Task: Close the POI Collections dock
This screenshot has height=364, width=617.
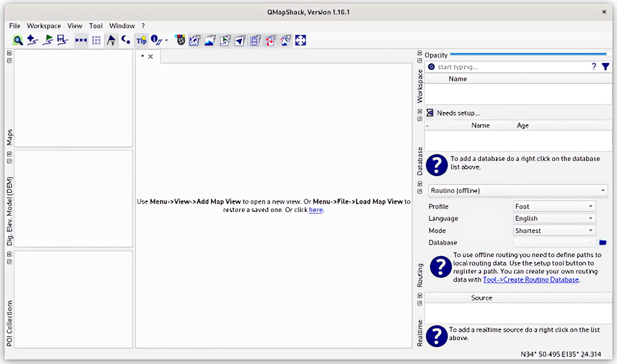Action: coord(9,254)
